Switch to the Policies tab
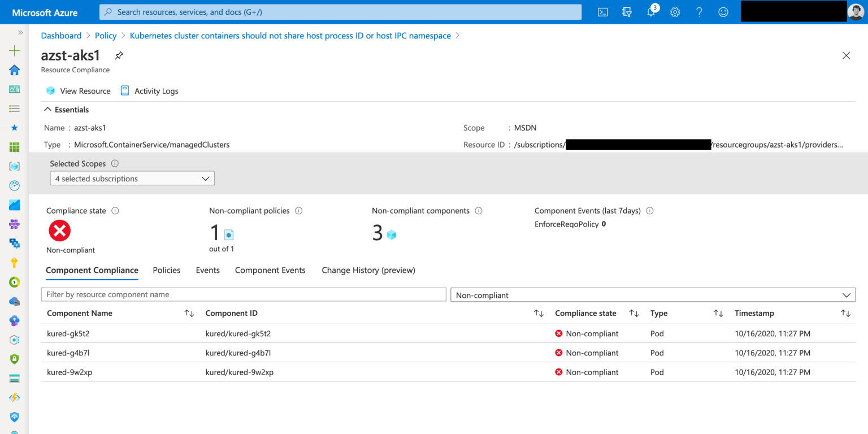The image size is (868, 434). pos(167,270)
